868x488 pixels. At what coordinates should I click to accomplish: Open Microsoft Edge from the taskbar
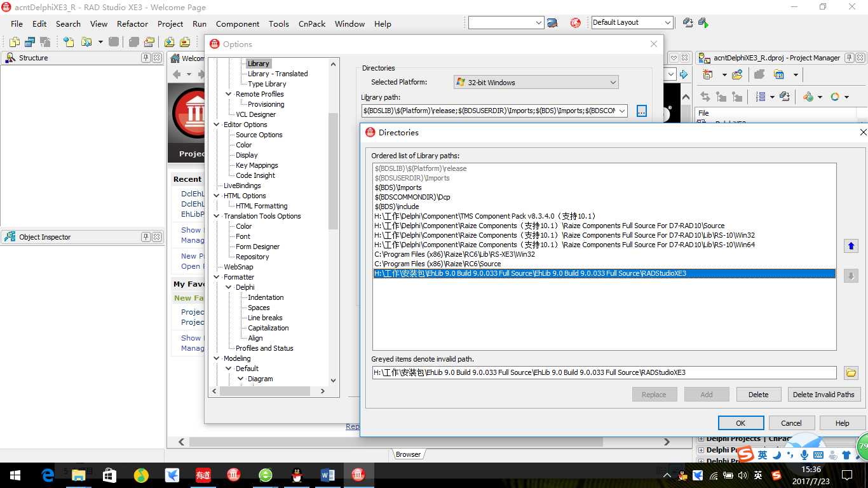click(48, 475)
